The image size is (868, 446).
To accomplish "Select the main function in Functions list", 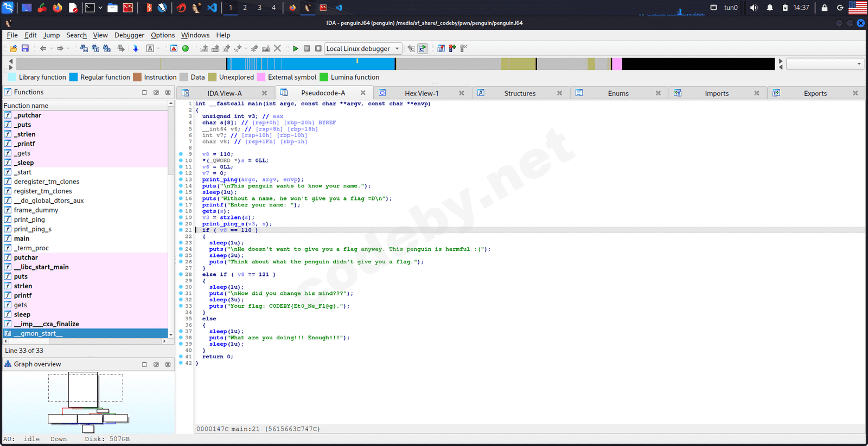I will coord(22,238).
